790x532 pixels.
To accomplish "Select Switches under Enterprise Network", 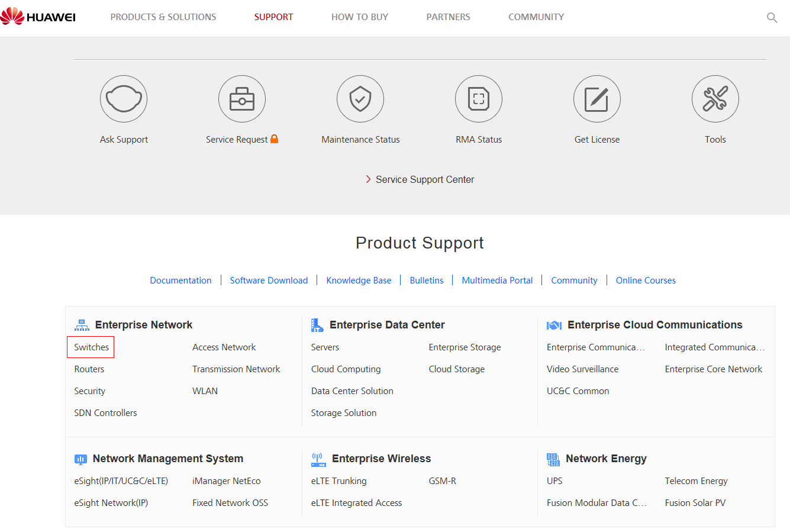I will click(x=91, y=347).
